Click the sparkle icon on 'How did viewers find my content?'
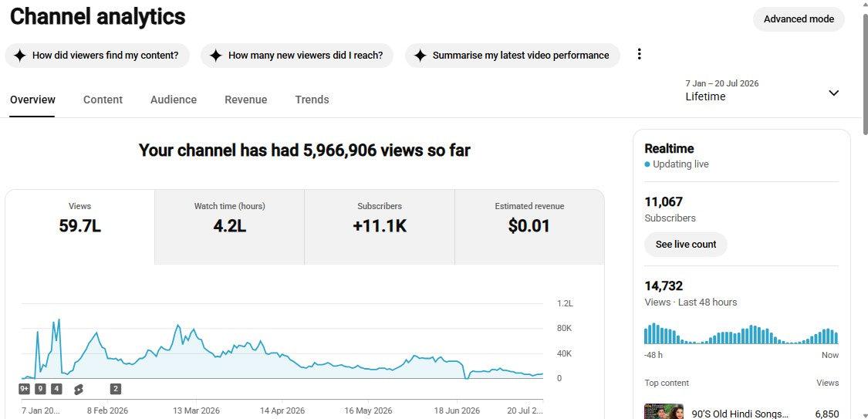Screen dimensions: 868x419 pos(20,56)
